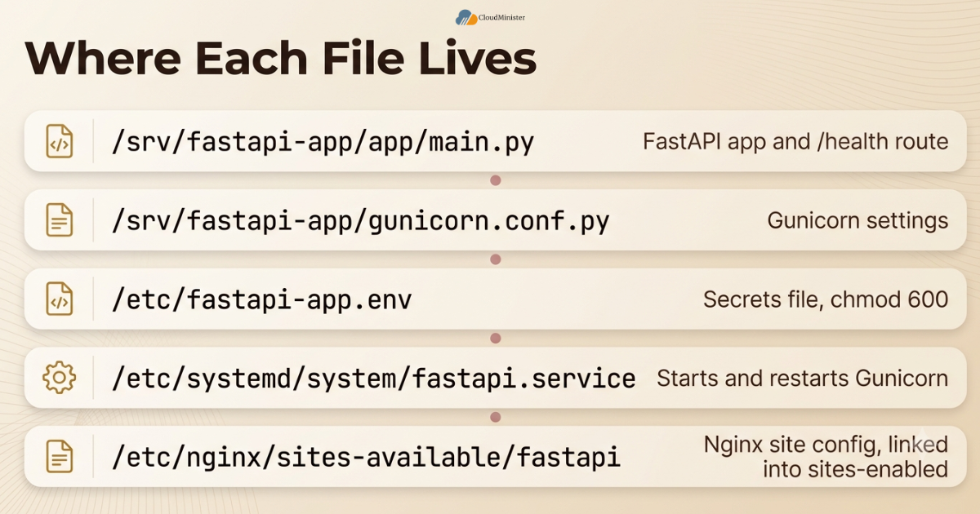Select the path /srv/fastapi-app/app/main.py
The width and height of the screenshot is (980, 514).
(323, 143)
